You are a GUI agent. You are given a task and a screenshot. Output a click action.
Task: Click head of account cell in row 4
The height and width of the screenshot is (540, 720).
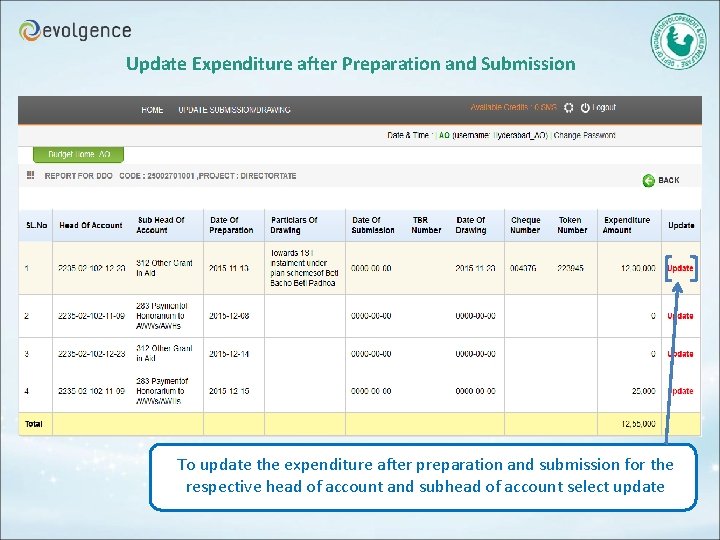click(x=91, y=391)
